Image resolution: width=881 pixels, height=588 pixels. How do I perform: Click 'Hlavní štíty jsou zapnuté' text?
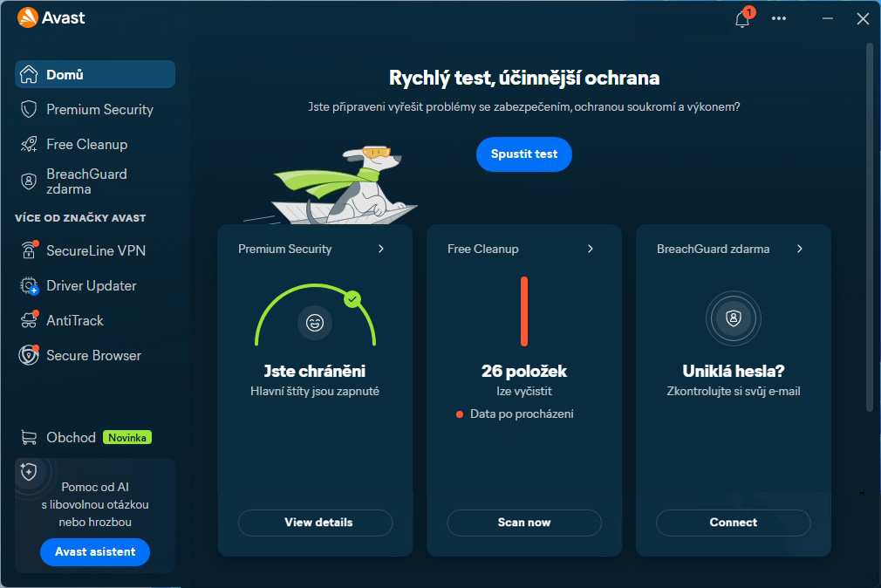(x=315, y=391)
